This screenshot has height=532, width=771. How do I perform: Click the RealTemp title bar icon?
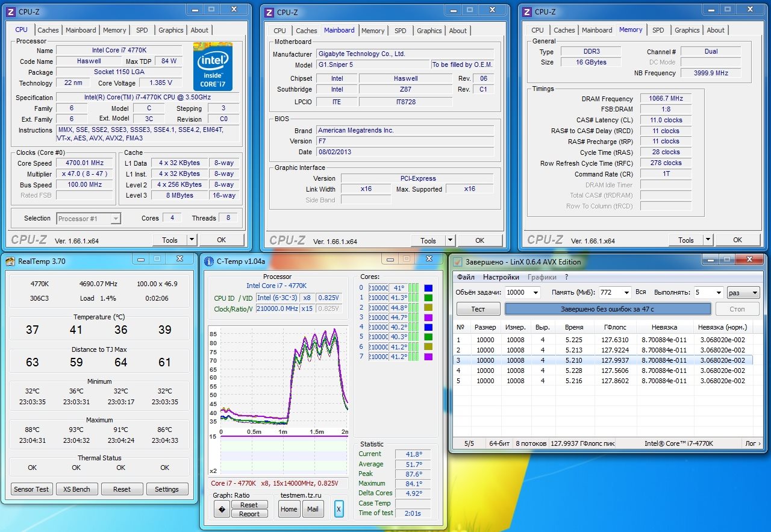click(x=10, y=261)
